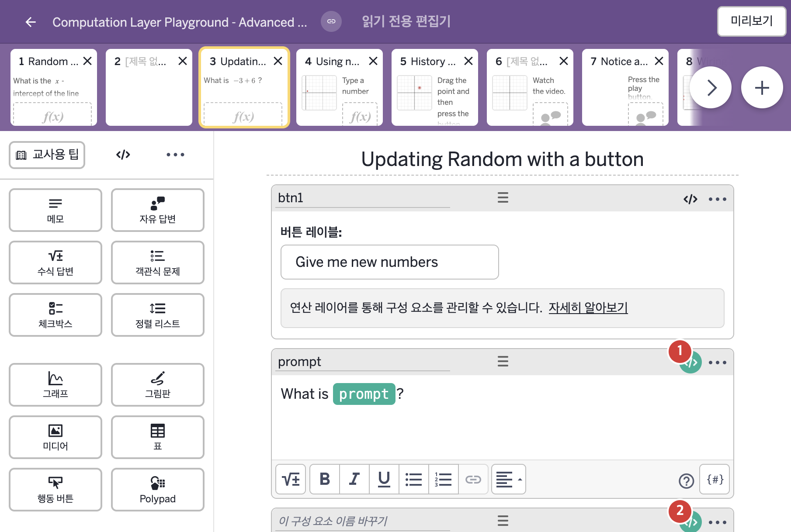
Task: Select screen tab 5 History
Action: point(435,87)
